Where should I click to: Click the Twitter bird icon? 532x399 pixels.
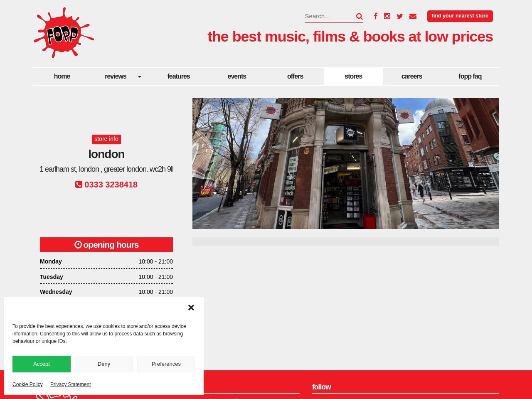pyautogui.click(x=400, y=16)
